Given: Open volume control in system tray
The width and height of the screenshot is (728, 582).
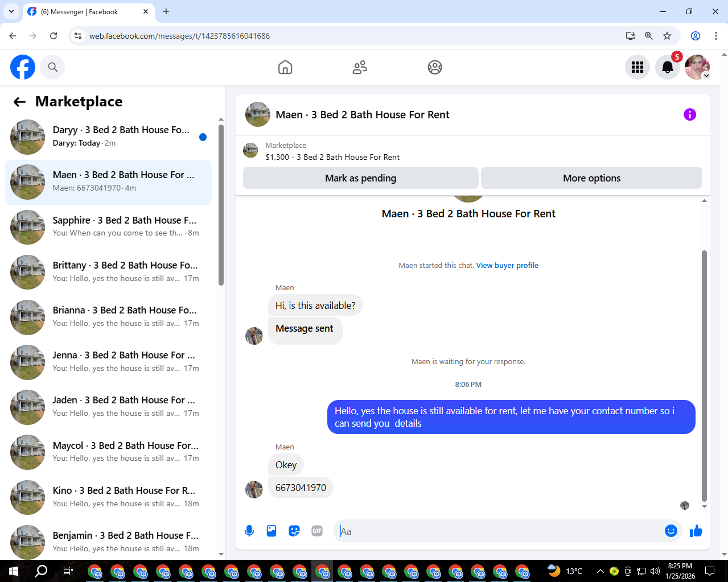Looking at the screenshot, I should pyautogui.click(x=655, y=571).
